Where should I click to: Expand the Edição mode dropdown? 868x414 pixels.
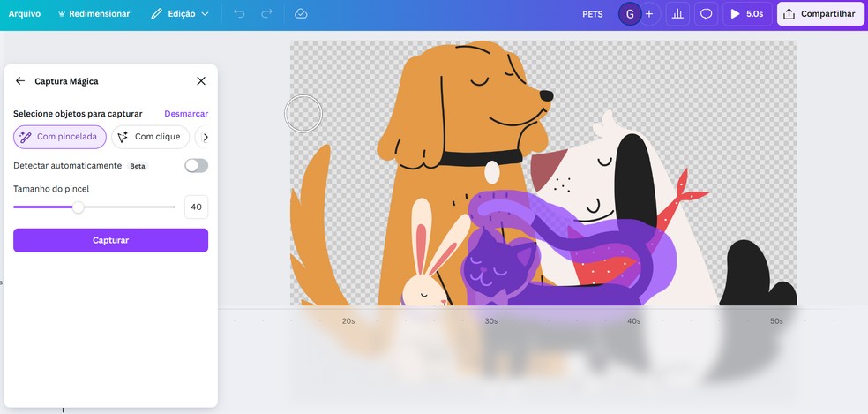point(180,14)
